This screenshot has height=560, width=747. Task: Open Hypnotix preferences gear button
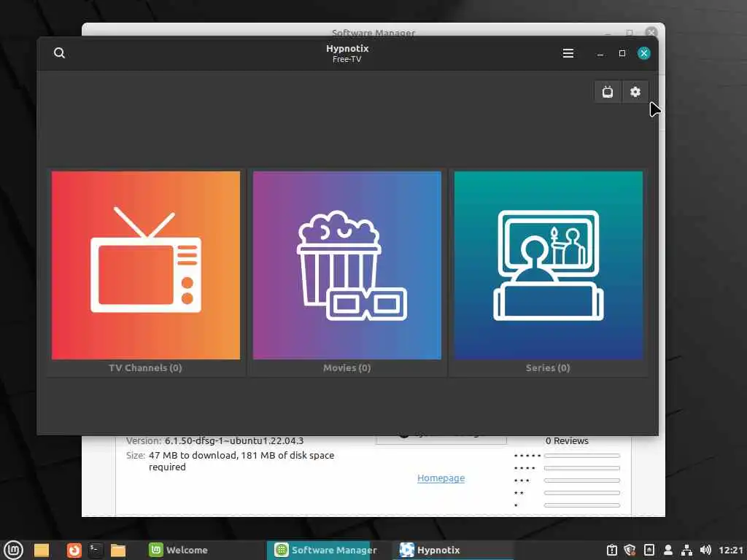click(x=635, y=92)
